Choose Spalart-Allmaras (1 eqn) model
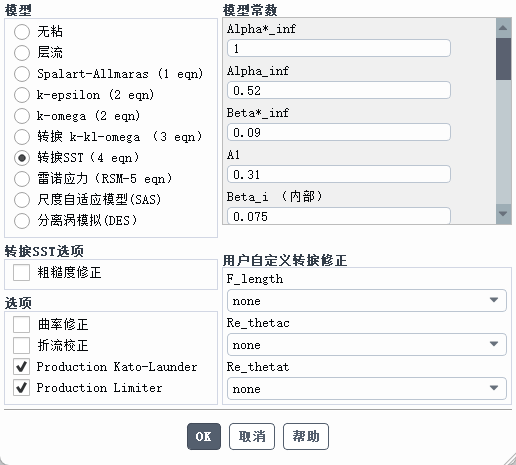 point(22,74)
